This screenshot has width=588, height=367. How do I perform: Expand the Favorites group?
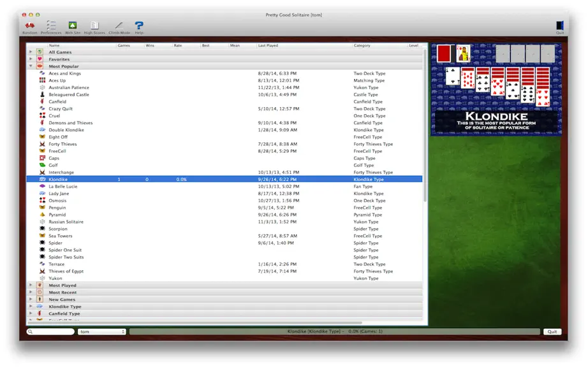pyautogui.click(x=31, y=59)
